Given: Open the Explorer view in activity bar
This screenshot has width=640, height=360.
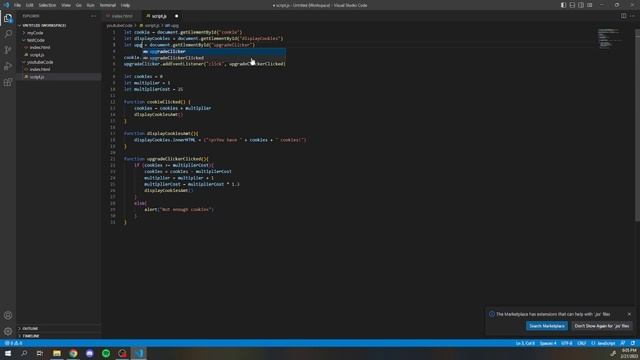Looking at the screenshot, I should (x=8, y=18).
